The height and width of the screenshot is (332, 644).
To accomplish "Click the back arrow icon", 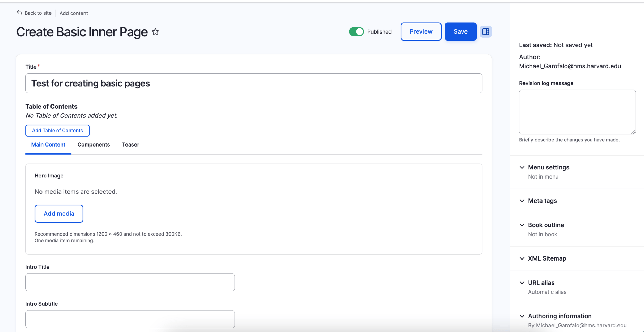I will (19, 13).
